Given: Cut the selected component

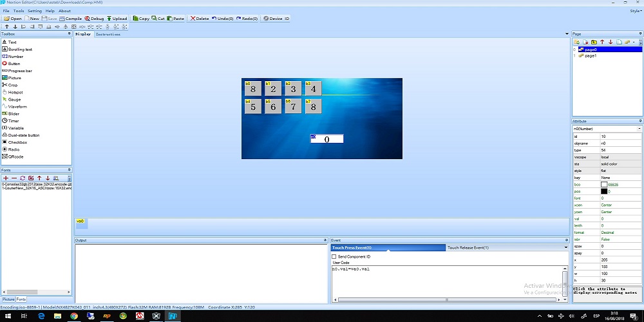Looking at the screenshot, I should 158,19.
